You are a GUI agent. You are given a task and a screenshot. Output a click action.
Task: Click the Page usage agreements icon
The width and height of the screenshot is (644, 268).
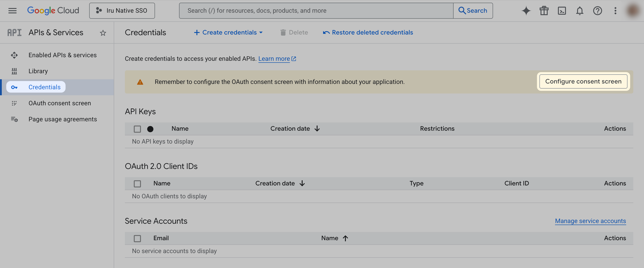tap(14, 119)
